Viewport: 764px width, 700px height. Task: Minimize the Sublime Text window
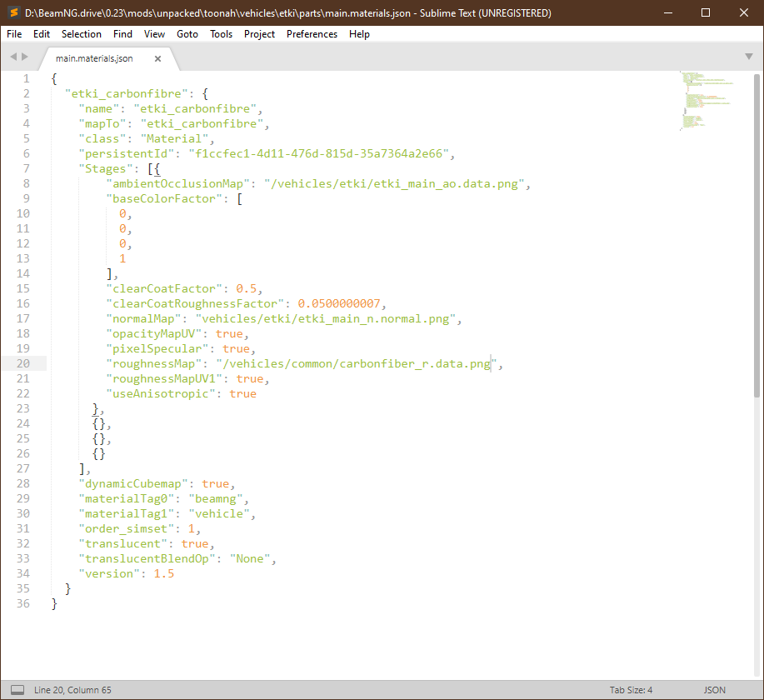click(668, 12)
